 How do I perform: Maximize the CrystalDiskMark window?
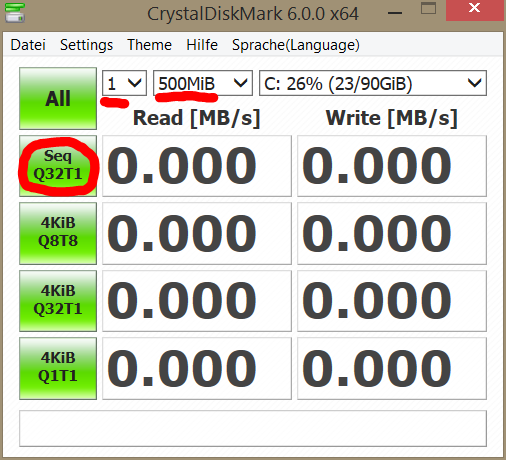(x=428, y=9)
